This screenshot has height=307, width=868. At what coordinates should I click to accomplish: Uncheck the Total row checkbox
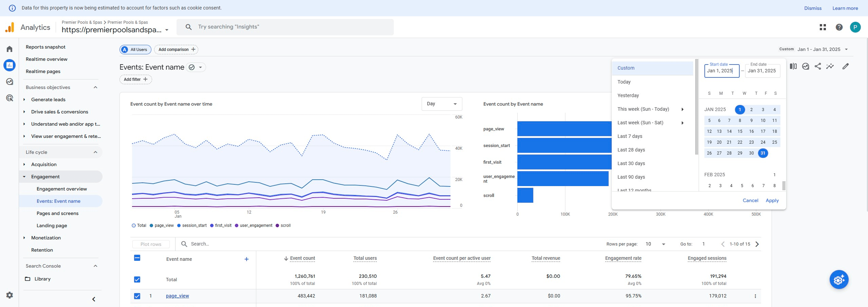[x=137, y=279]
